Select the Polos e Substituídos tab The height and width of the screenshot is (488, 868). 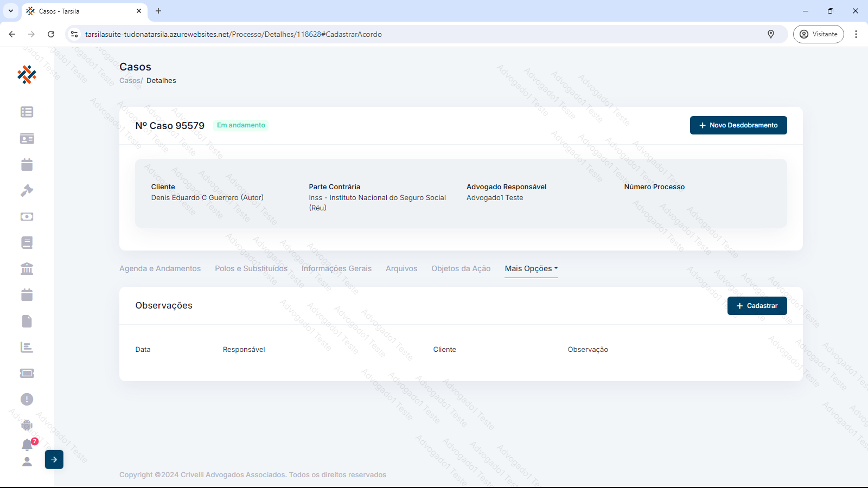point(251,268)
